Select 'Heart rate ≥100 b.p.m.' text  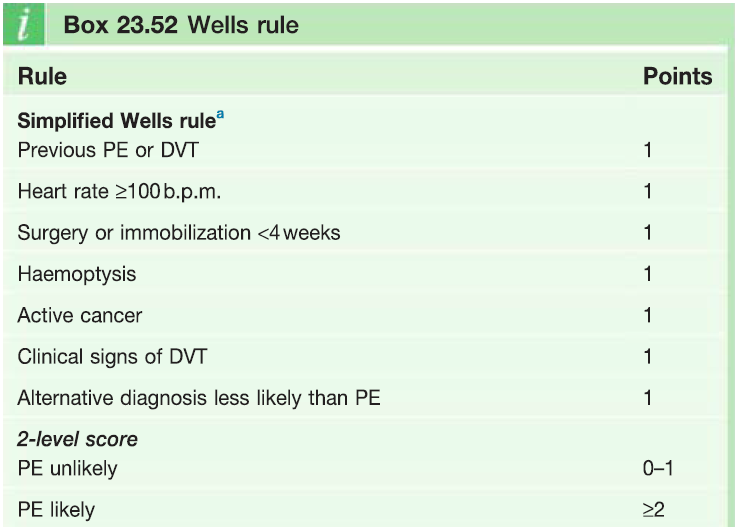pos(119,191)
